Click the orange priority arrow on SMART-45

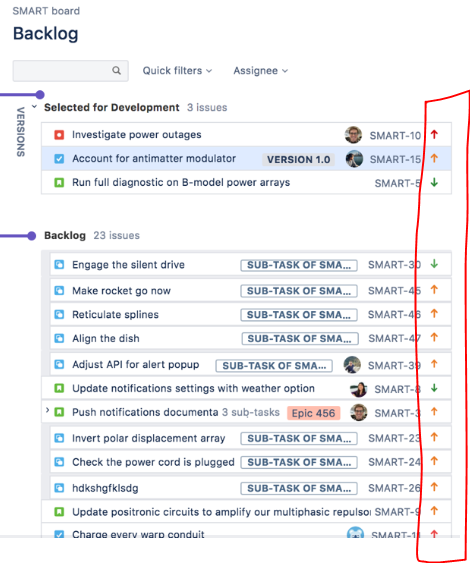tap(434, 289)
